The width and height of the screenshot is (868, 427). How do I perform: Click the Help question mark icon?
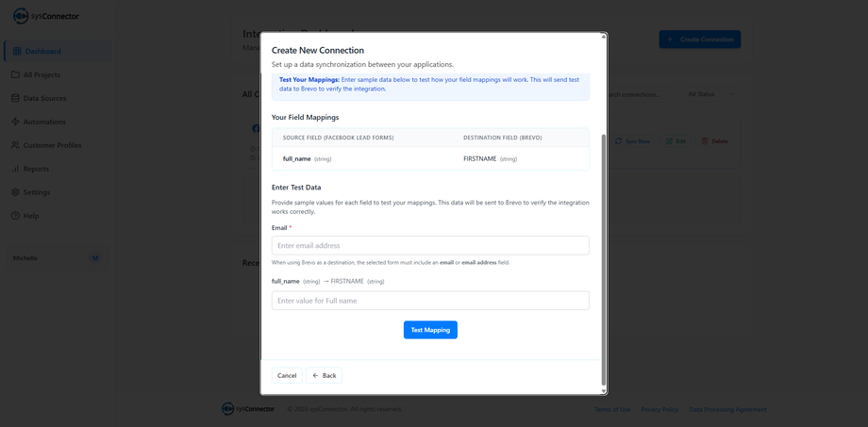[x=15, y=216]
